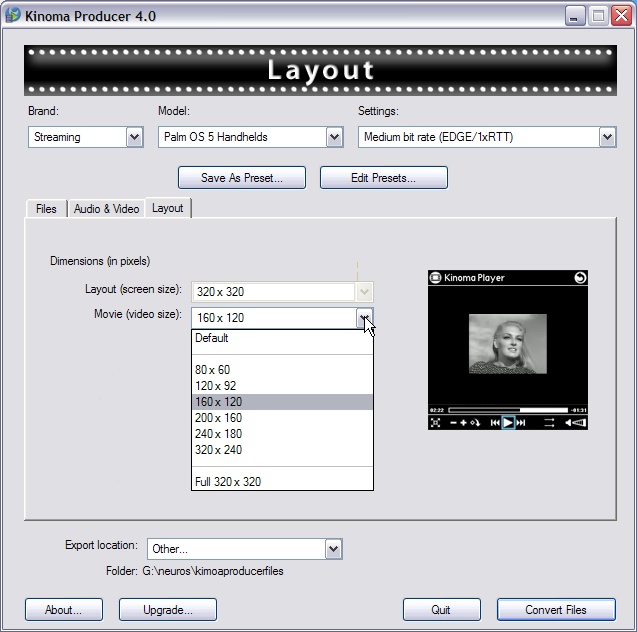Click the plus zoom icon in player preview
Screen dimensions: 637x632
(465, 423)
